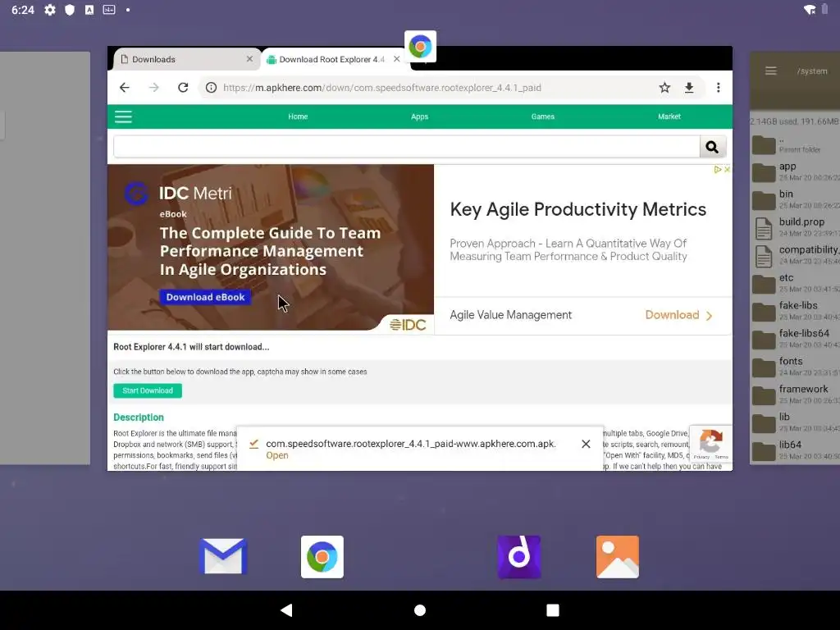
Task: Launch Chrome from the dock
Action: 322,557
